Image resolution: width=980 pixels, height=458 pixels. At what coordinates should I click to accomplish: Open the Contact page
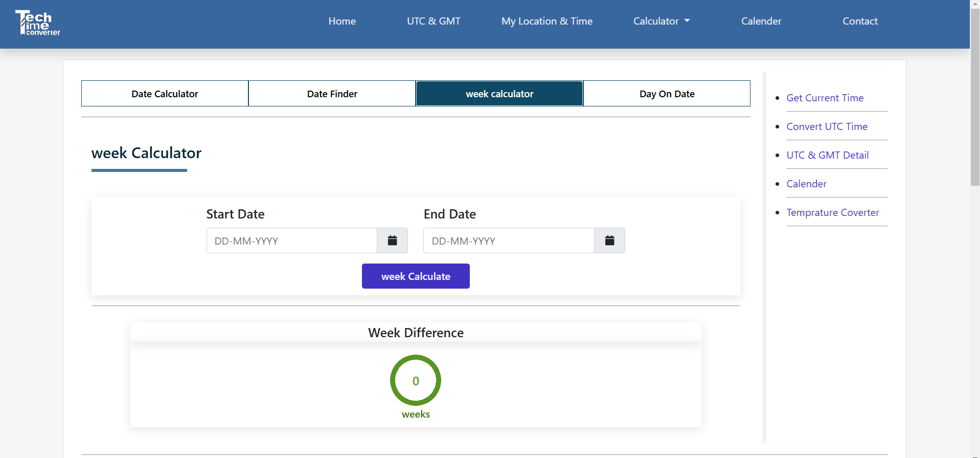pyautogui.click(x=860, y=21)
